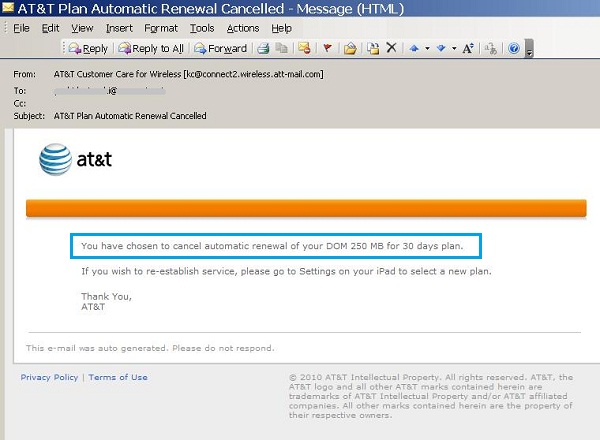Click the Copy icon in toolbar
The height and width of the screenshot is (440, 600).
pyautogui.click(x=282, y=49)
